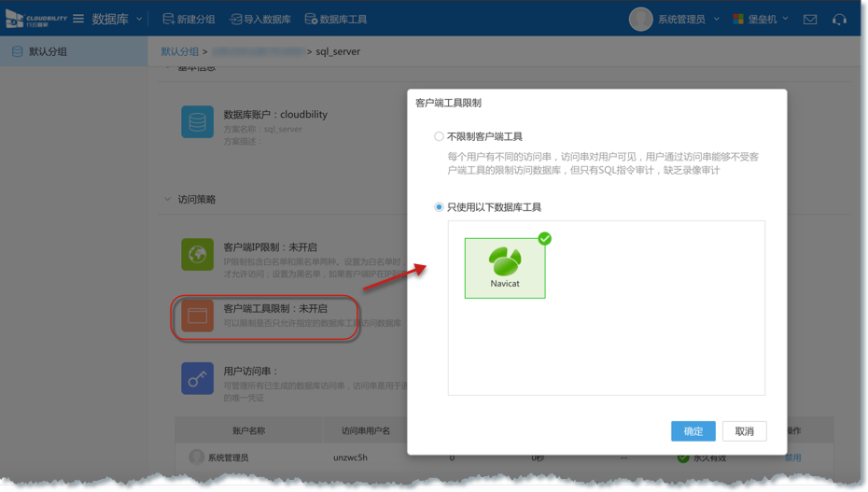Open 数据库工具 from the top bar
Viewport: 868px width, 492px height.
[x=335, y=19]
